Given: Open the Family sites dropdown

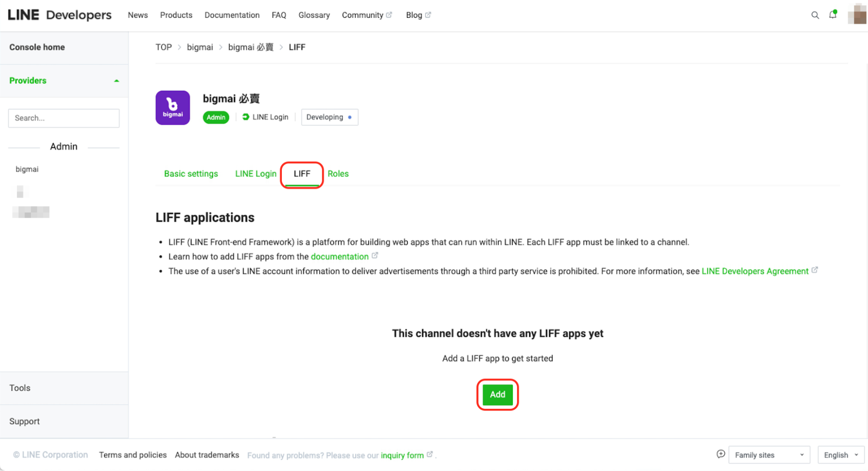Looking at the screenshot, I should coord(769,455).
